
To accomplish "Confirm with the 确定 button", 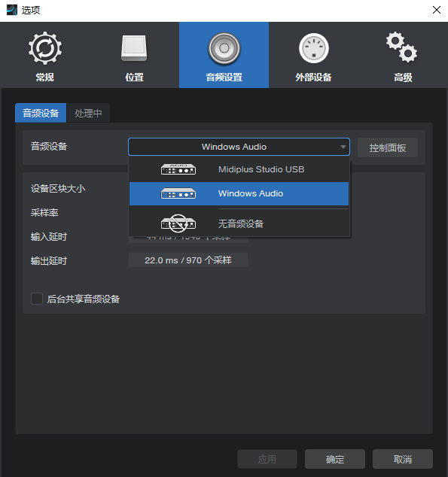I will pyautogui.click(x=335, y=459).
